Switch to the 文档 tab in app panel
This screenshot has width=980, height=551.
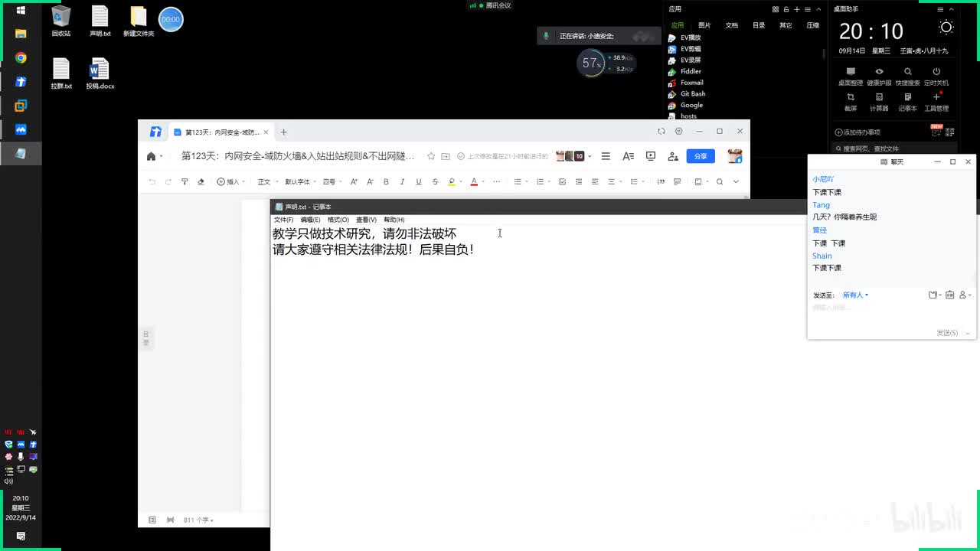[732, 25]
